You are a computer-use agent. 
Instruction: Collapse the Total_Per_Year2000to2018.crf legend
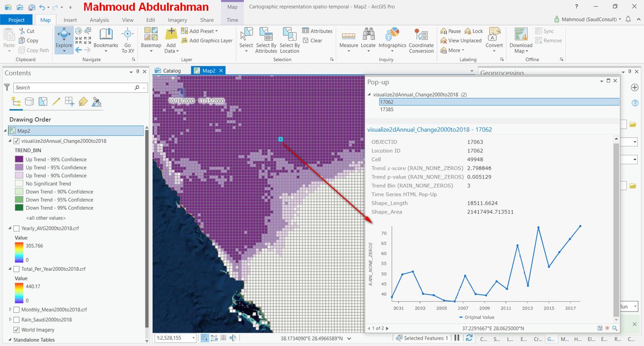pyautogui.click(x=10, y=269)
